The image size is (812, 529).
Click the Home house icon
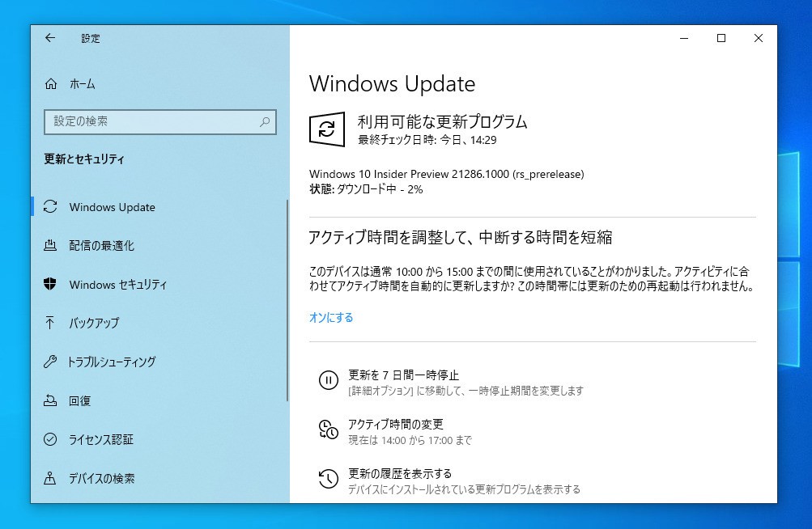click(x=51, y=84)
